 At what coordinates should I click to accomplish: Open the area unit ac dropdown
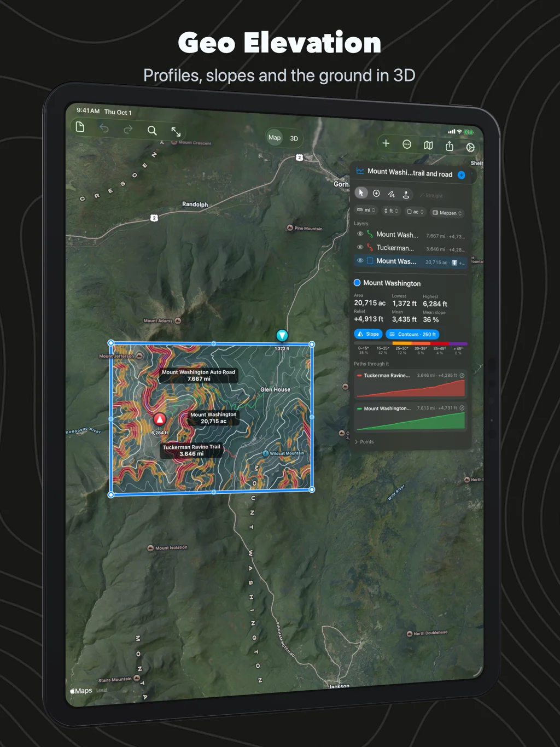click(x=416, y=212)
